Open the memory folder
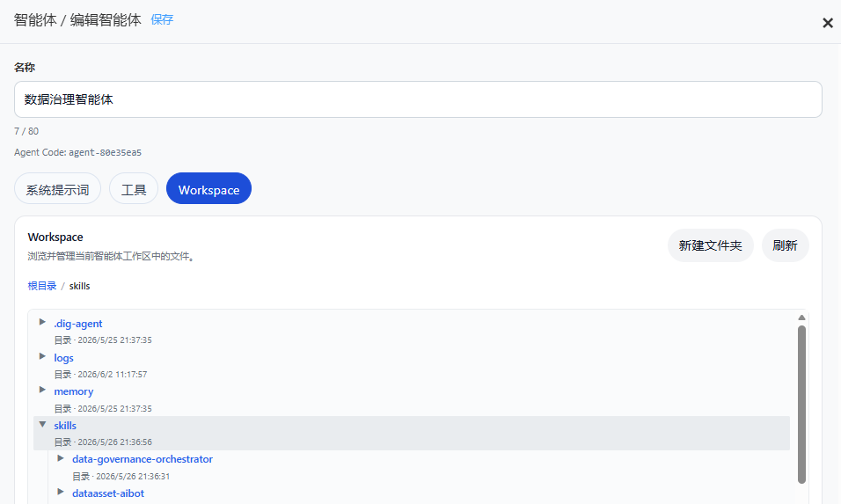 (x=74, y=391)
